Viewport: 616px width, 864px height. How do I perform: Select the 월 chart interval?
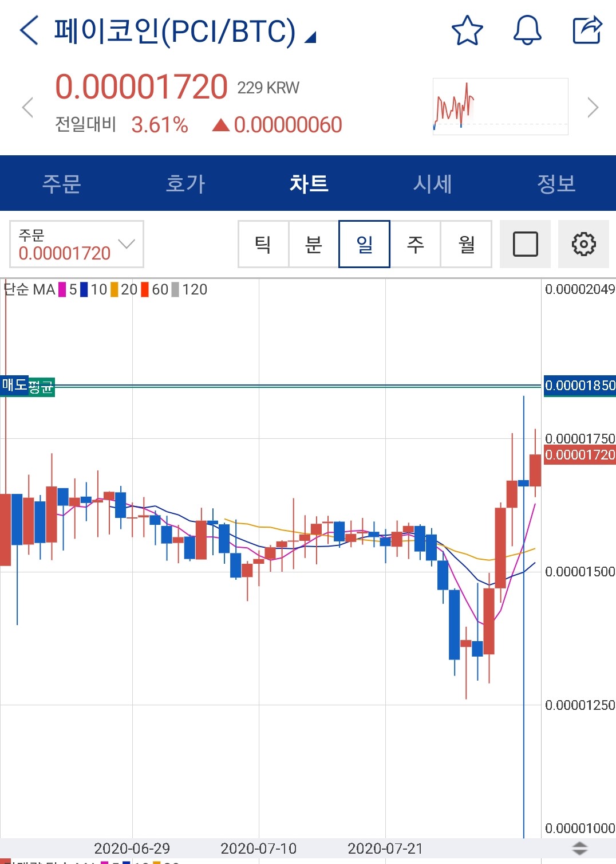click(x=466, y=244)
